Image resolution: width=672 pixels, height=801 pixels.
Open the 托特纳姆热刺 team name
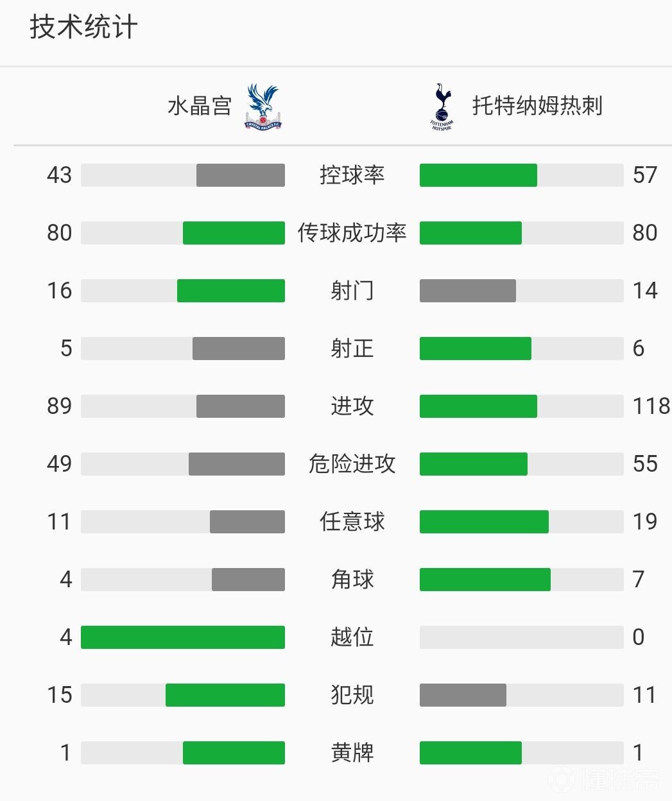537,106
